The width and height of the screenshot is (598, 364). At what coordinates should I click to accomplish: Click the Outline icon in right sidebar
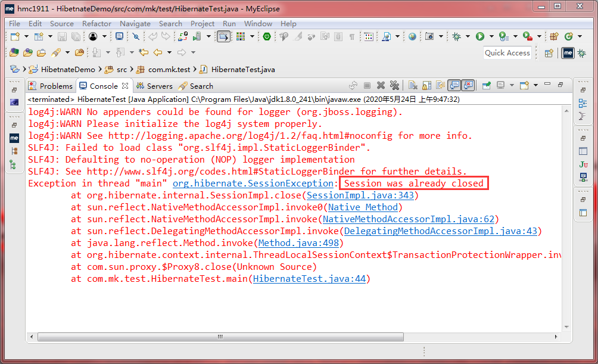click(583, 104)
